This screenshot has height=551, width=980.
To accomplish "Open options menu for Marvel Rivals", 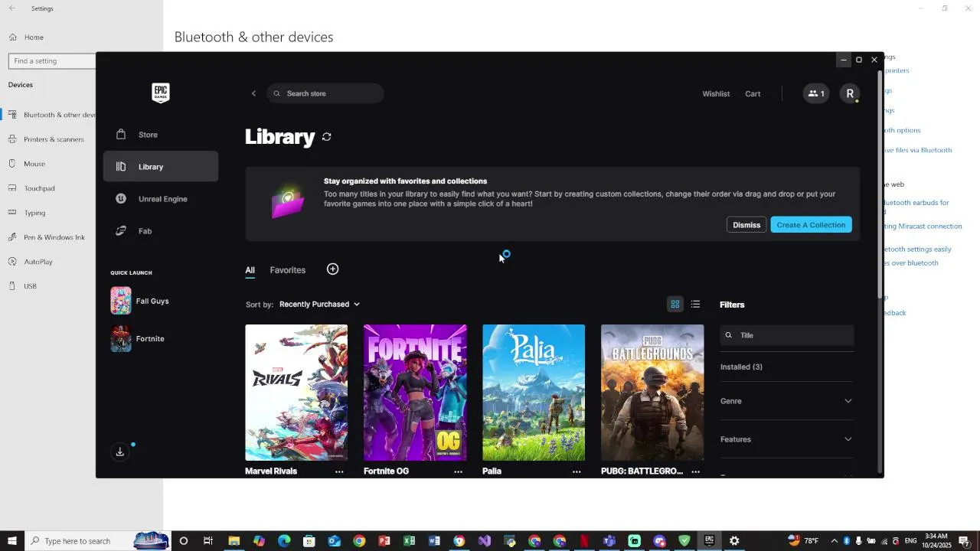I will click(339, 471).
